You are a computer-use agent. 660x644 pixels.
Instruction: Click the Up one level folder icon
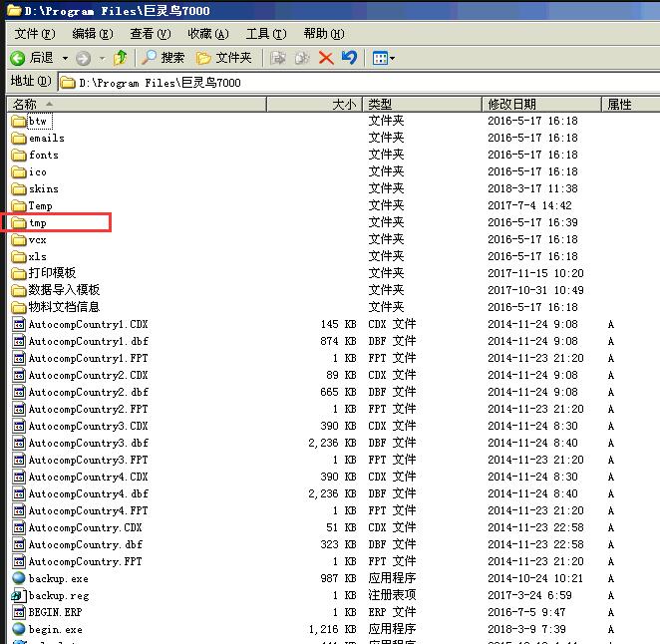tap(121, 58)
